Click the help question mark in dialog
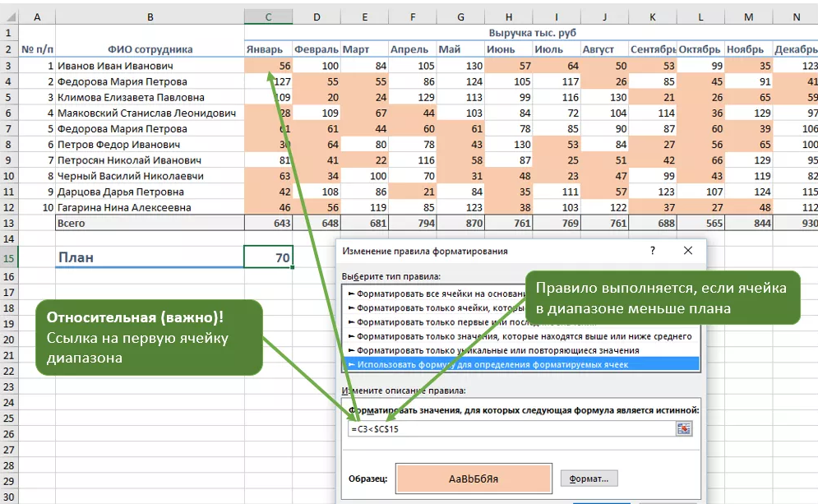 (x=652, y=251)
